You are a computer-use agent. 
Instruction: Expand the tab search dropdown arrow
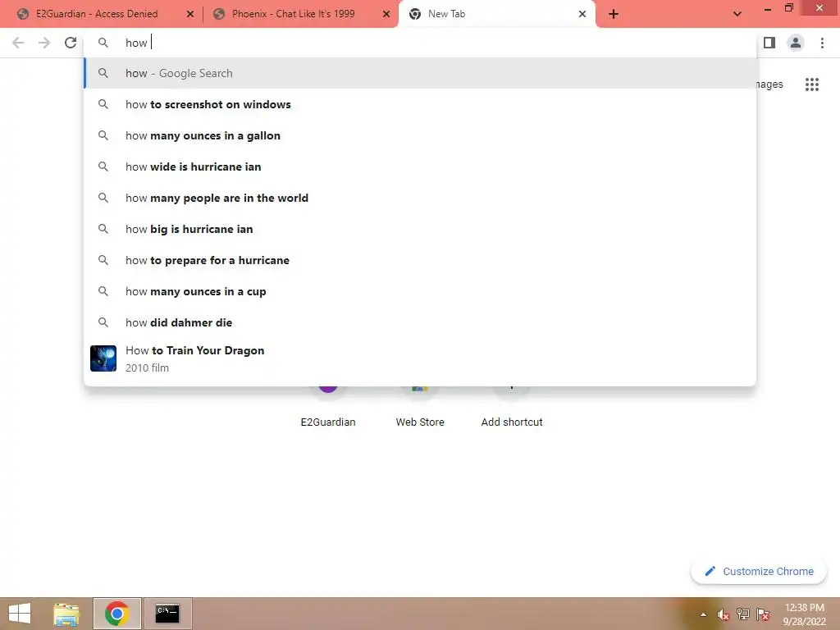(737, 14)
